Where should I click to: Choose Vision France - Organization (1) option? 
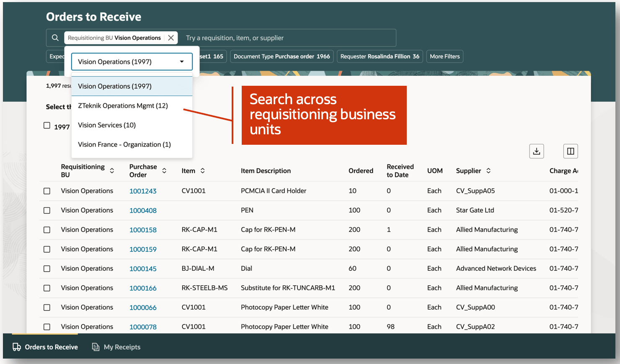pos(132,144)
